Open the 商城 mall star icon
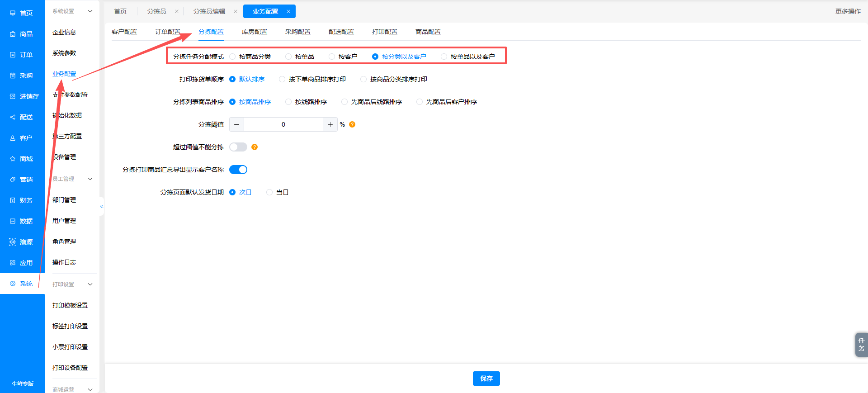 [x=13, y=159]
